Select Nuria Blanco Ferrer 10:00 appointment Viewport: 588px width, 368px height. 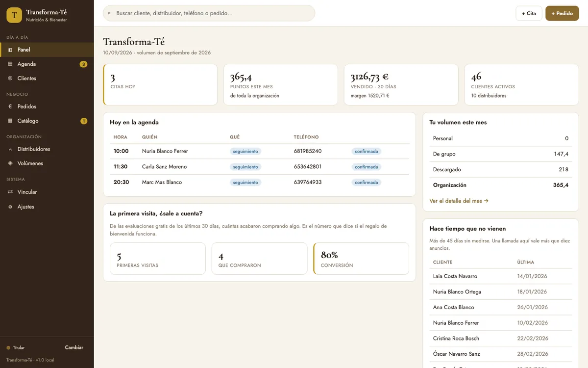tap(259, 151)
